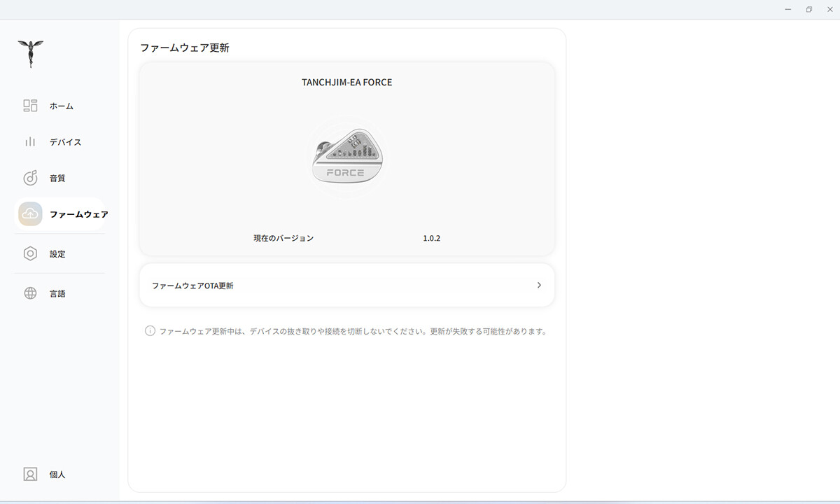This screenshot has width=840, height=504.
Task: Switch to the デバイス menu label
Action: (x=66, y=142)
